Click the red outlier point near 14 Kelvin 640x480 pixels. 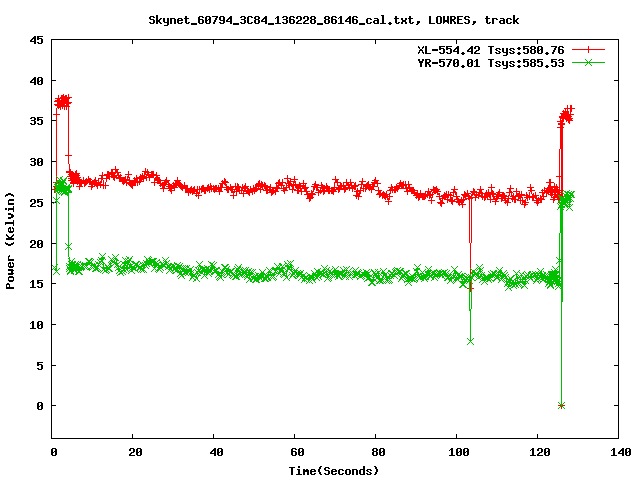[x=470, y=289]
